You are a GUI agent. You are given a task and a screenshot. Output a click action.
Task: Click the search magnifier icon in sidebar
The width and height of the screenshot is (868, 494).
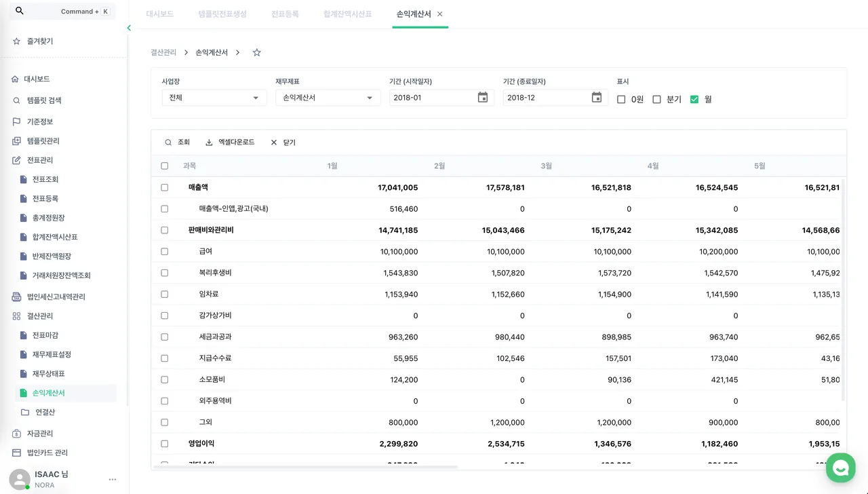pos(19,11)
